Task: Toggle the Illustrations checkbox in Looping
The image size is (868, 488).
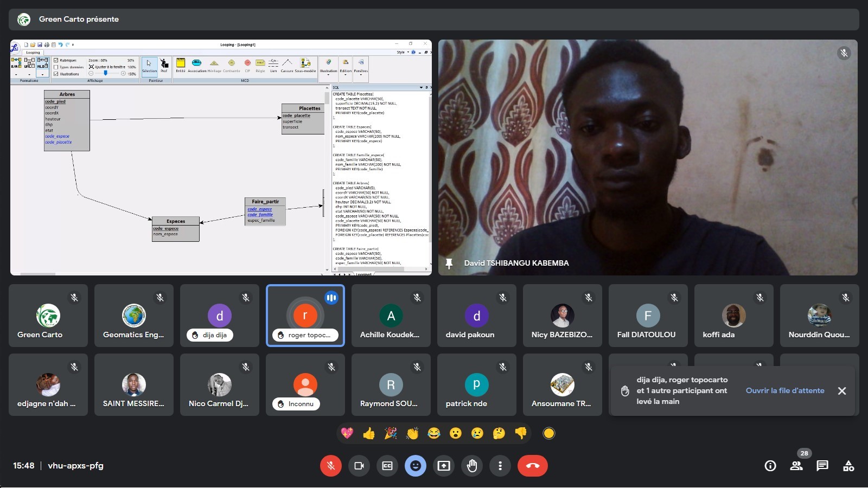Action: click(x=56, y=74)
